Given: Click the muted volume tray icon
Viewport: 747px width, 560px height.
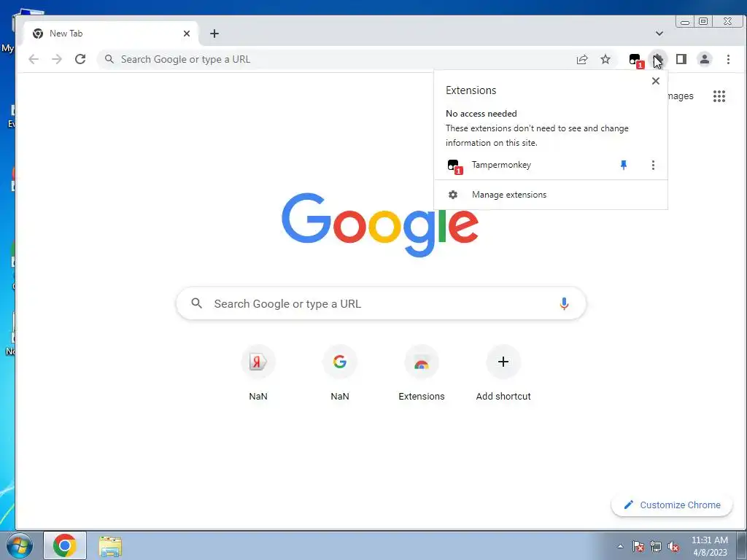Looking at the screenshot, I should 673,547.
